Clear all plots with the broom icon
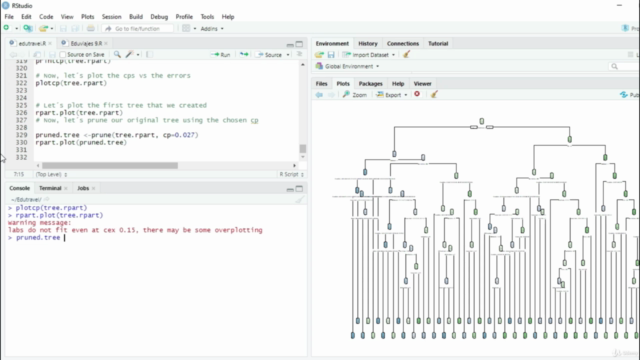640x360 pixels. pyautogui.click(x=434, y=94)
